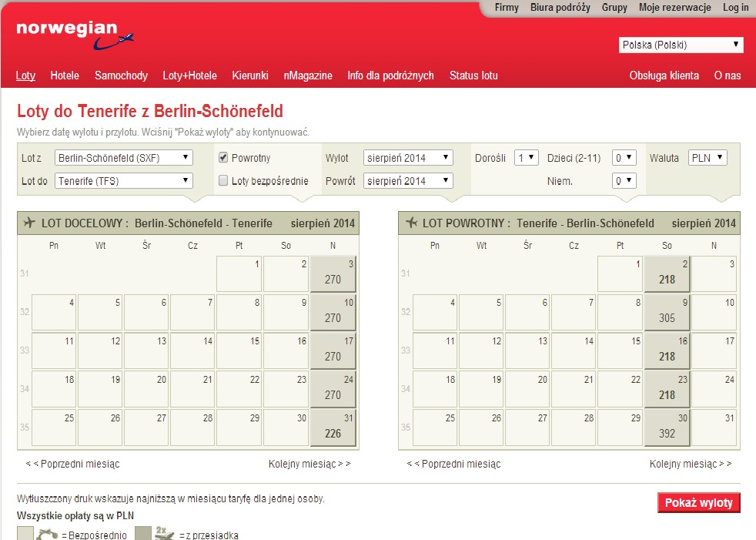Open Moje rezerwacje link
The image size is (756, 540).
coord(675,7)
